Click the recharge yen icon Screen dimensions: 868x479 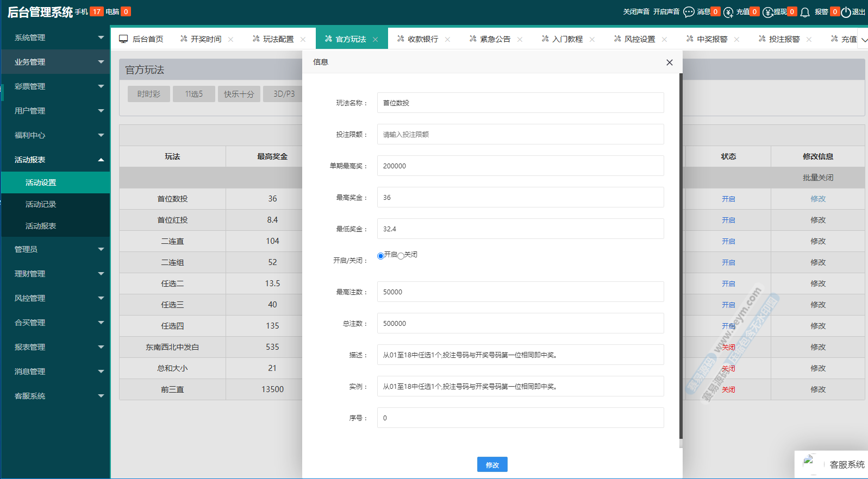[728, 12]
